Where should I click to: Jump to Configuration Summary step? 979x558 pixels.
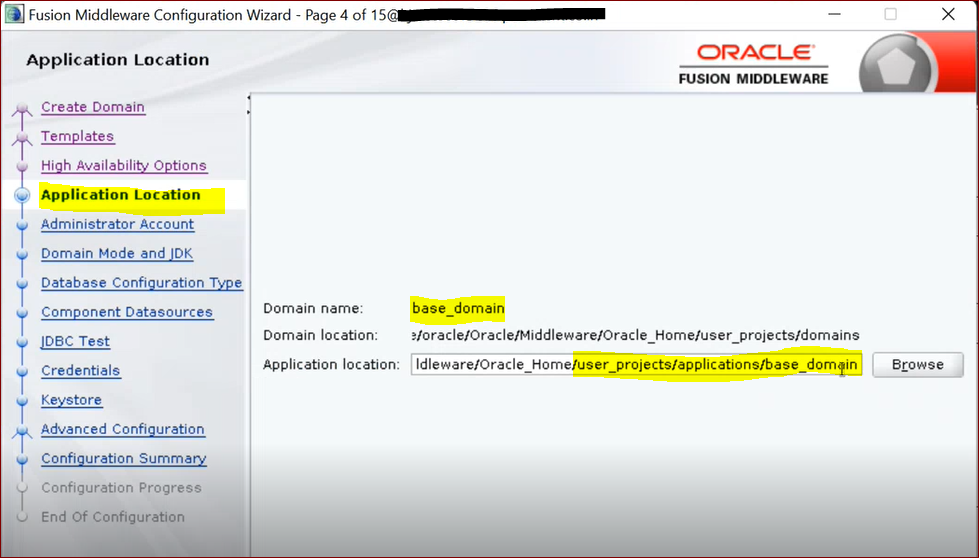(124, 459)
